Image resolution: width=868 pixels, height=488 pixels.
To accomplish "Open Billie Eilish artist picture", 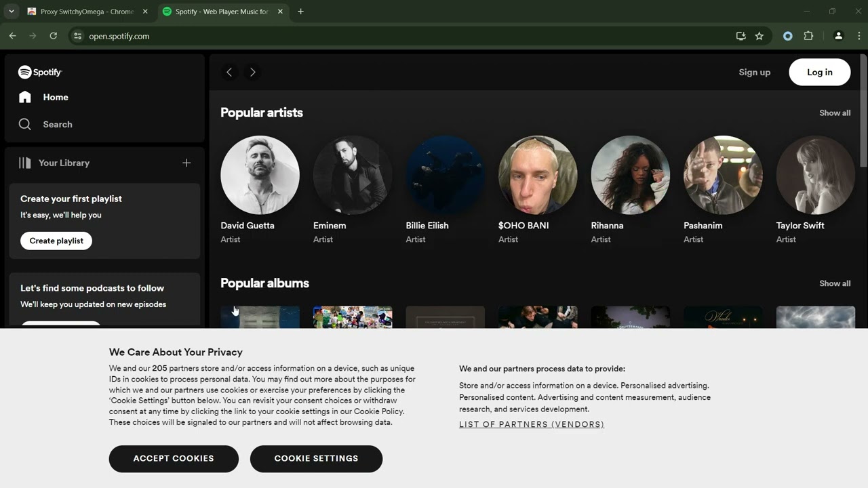I will (x=445, y=175).
